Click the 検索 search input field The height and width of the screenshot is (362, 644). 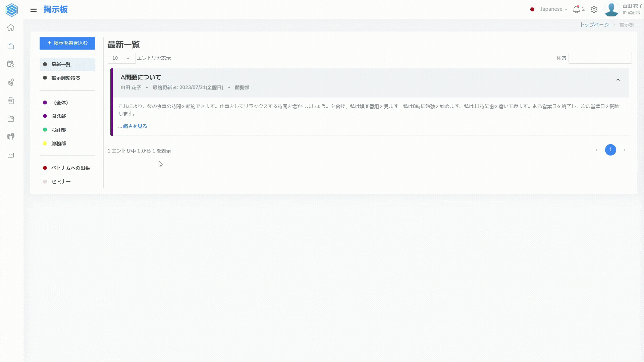pyautogui.click(x=600, y=58)
